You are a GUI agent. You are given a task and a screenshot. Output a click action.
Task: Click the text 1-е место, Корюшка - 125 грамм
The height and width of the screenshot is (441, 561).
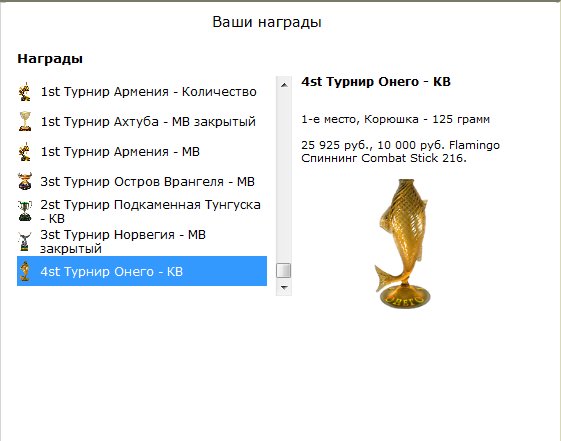395,119
